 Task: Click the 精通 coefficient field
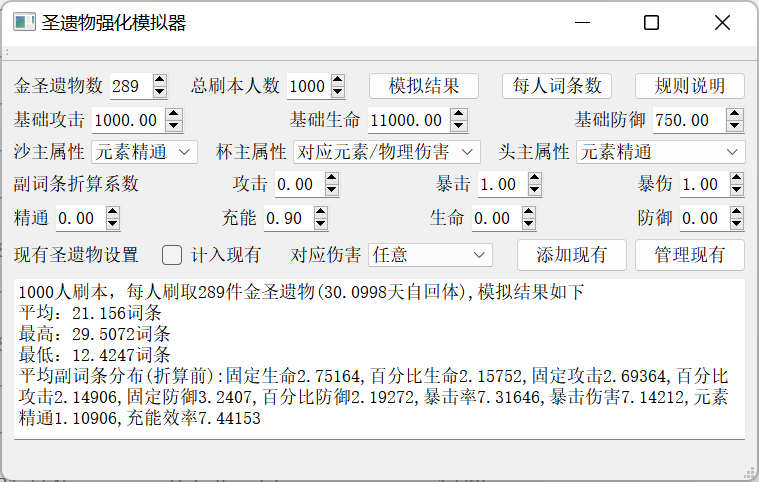pos(80,218)
